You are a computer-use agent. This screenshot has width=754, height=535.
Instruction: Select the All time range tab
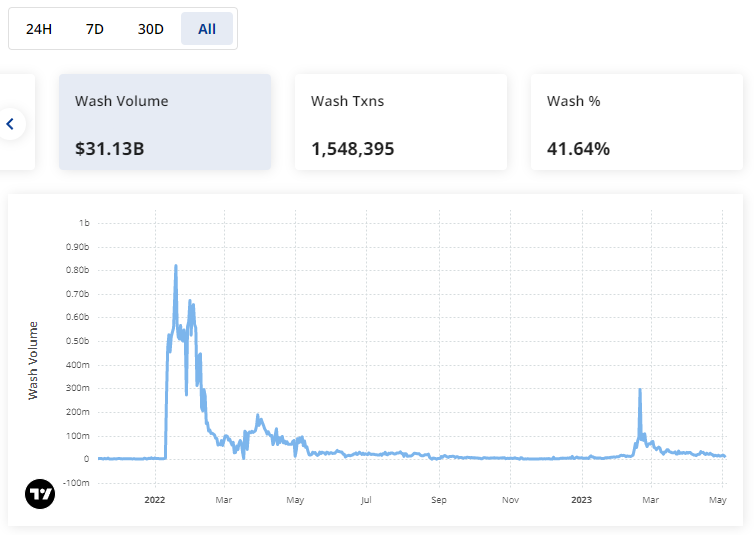(207, 29)
